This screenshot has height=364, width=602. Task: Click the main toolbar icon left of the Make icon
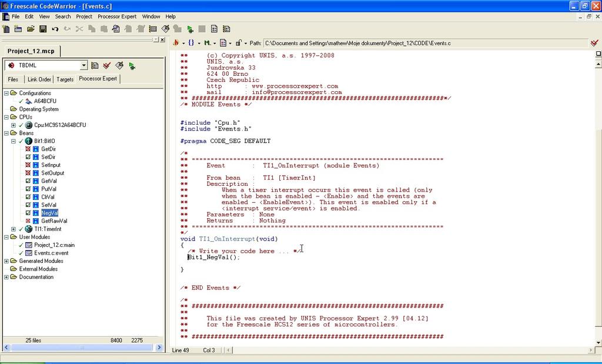[x=153, y=29]
